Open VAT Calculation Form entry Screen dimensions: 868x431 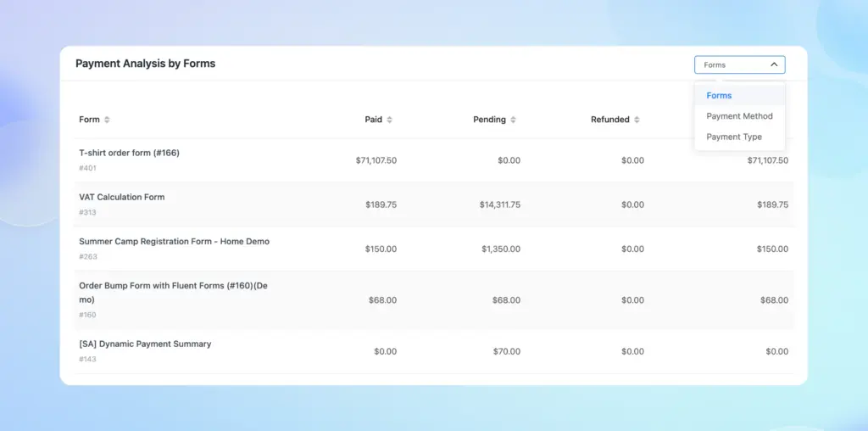click(122, 197)
